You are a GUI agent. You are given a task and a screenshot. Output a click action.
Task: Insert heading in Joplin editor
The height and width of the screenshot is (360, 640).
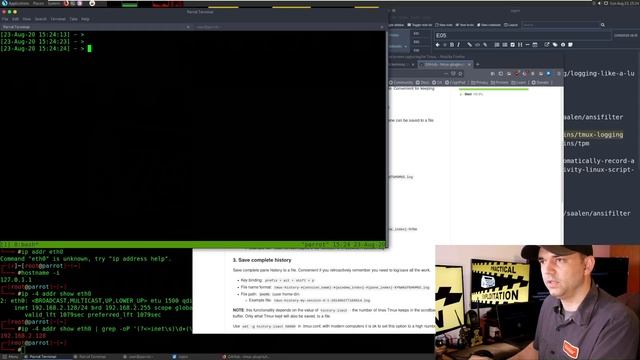pos(520,45)
